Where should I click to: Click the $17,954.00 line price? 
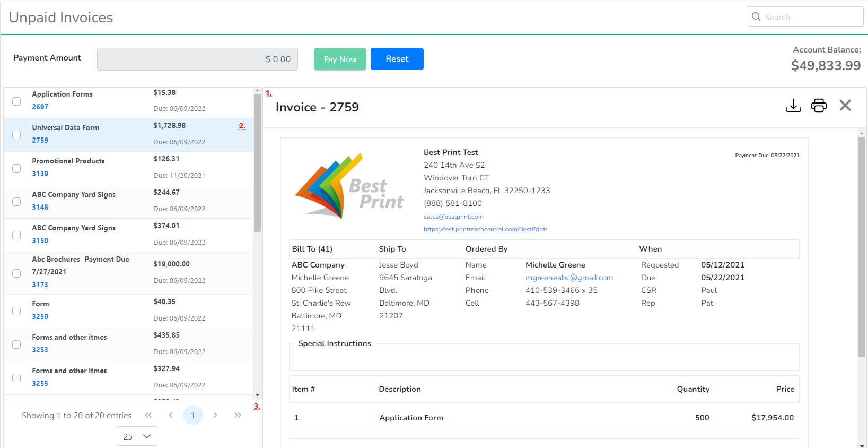click(x=773, y=418)
